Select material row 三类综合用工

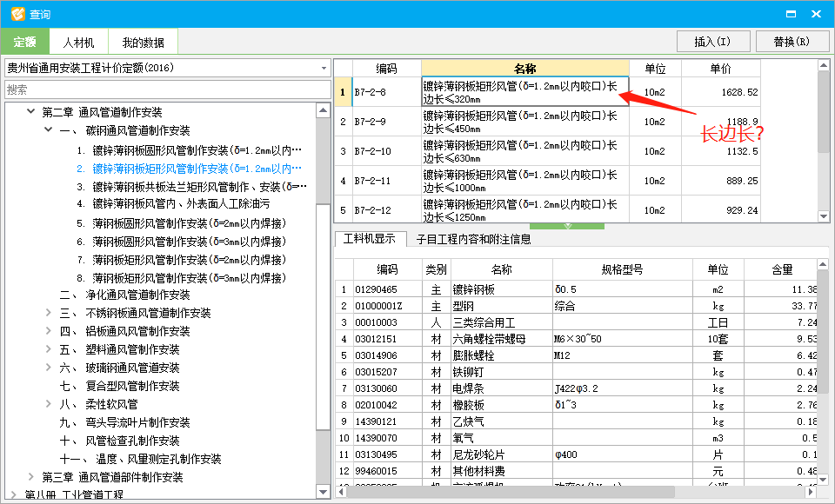tap(576, 322)
